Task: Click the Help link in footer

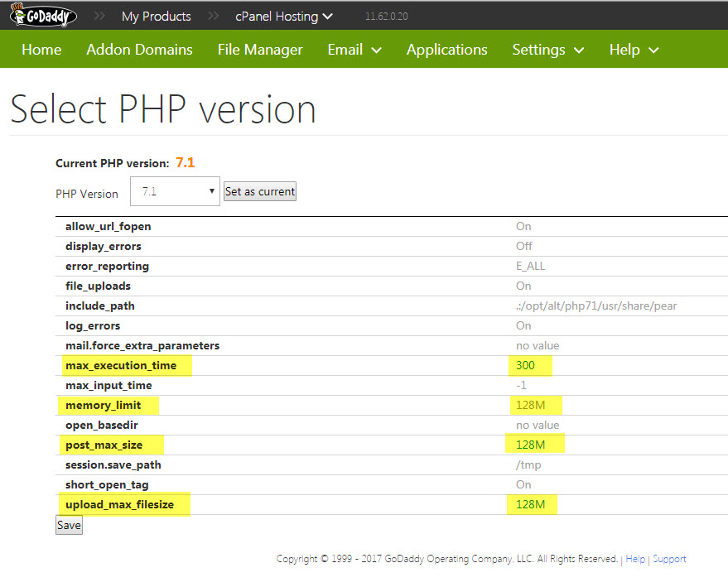Action: [635, 559]
